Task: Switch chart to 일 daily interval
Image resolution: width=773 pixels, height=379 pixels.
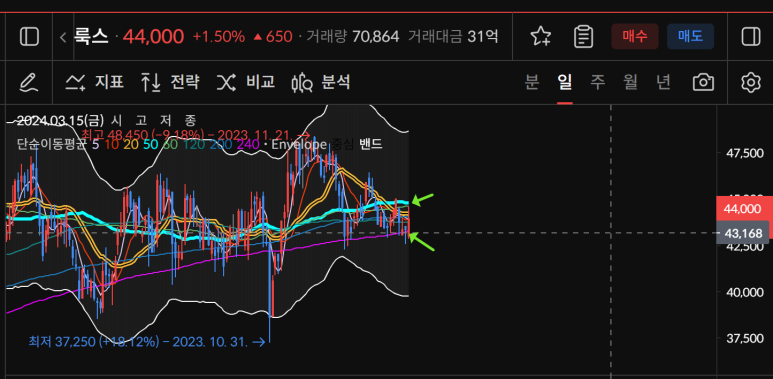Action: pos(564,82)
